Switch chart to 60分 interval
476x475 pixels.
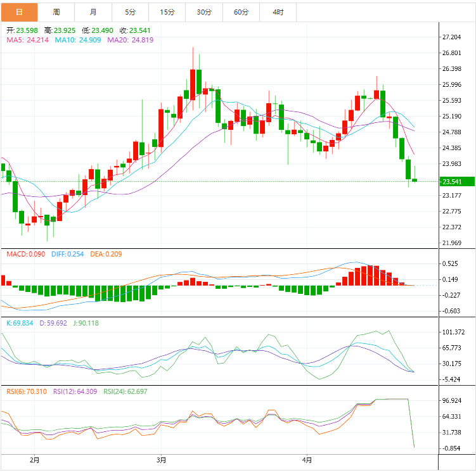coord(241,12)
